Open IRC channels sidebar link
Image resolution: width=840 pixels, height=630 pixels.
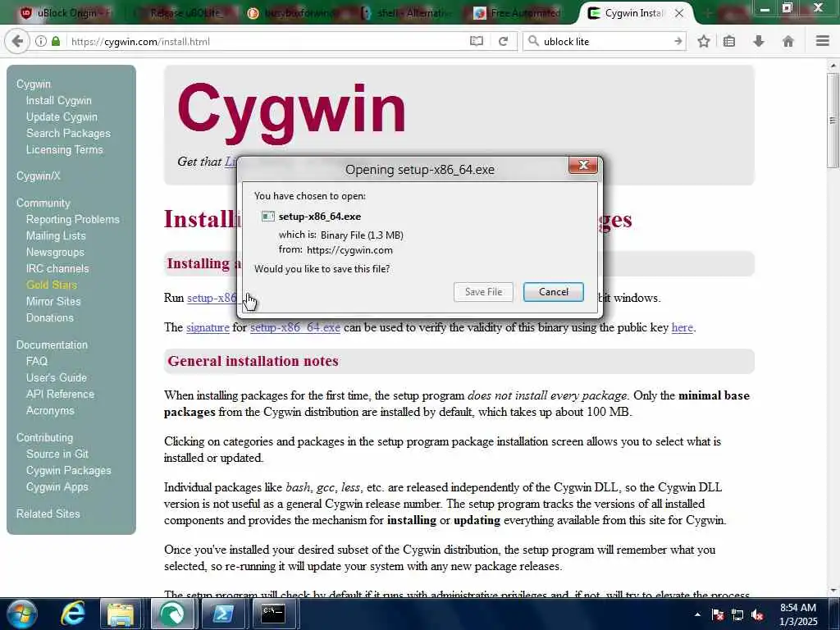pos(57,268)
